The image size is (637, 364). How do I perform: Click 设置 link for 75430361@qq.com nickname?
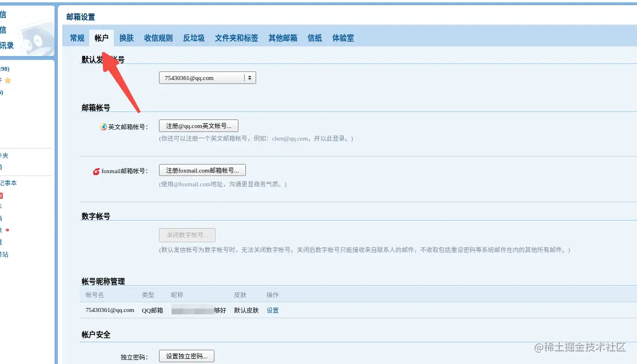[273, 310]
